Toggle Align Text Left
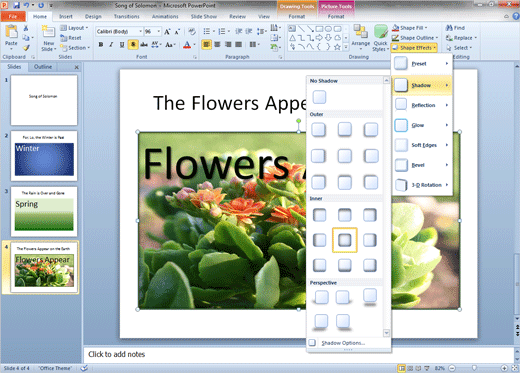 (x=206, y=45)
